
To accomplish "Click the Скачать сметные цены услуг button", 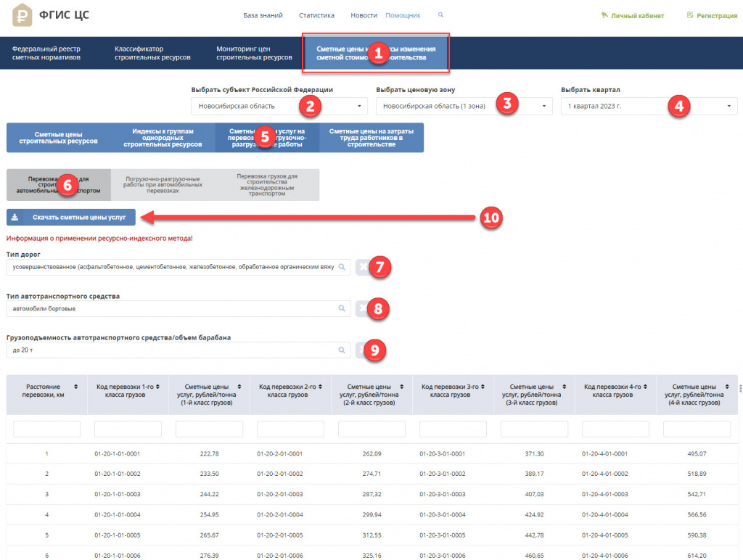I will click(71, 217).
